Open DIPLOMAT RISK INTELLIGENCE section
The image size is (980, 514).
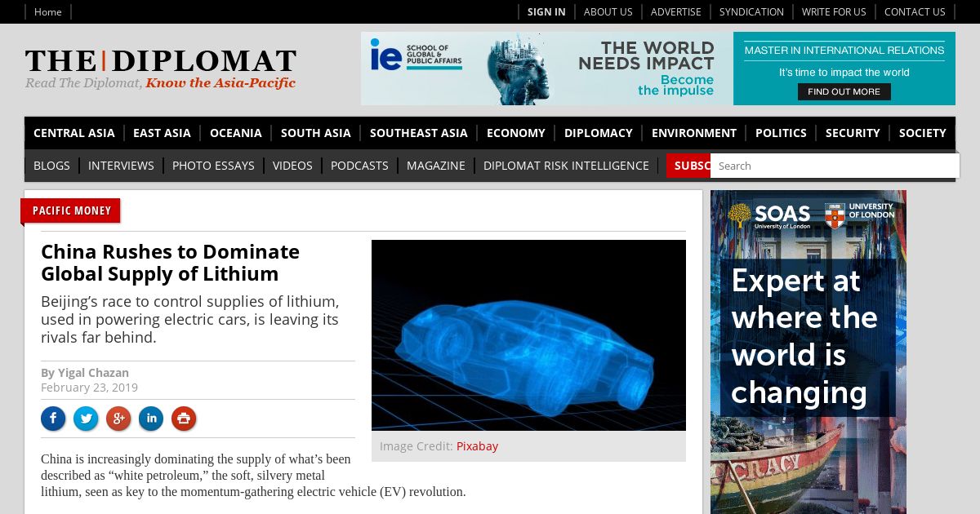[566, 166]
